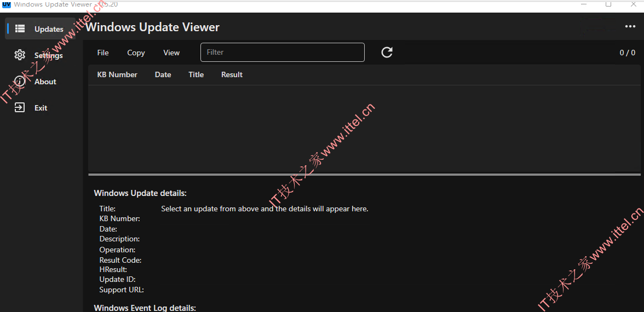This screenshot has width=644, height=312.
Task: Sort by Title column header
Action: click(x=196, y=74)
